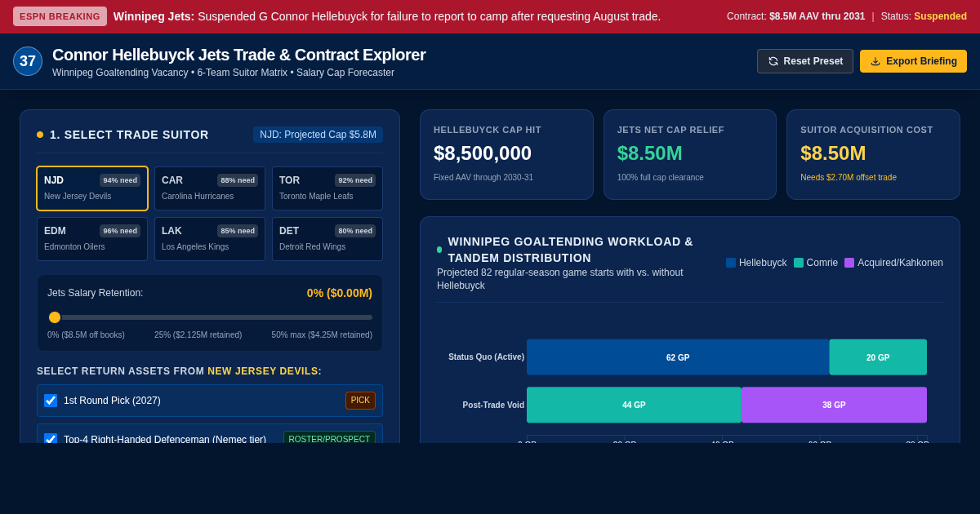Viewport: 980px width, 514px height.
Task: Select the DET Detroit Red Wings suitor card
Action: coord(327,239)
